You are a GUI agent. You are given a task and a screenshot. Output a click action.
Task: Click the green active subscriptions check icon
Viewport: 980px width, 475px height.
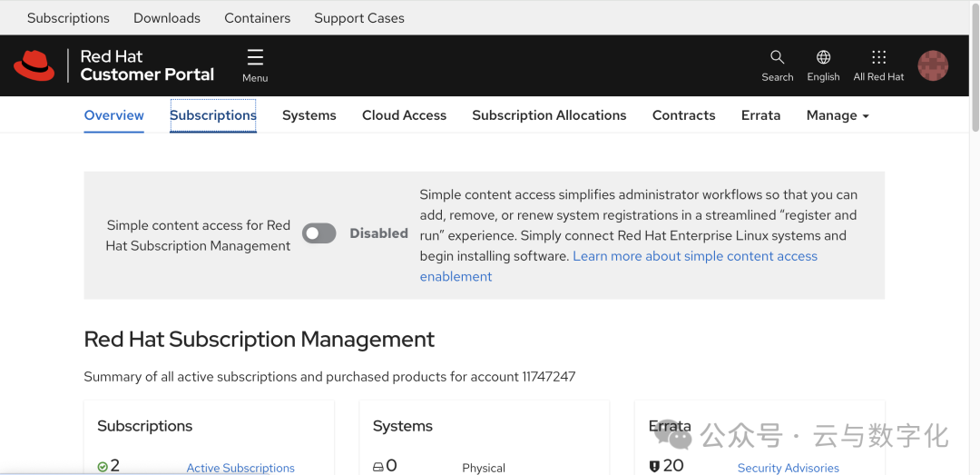click(103, 466)
